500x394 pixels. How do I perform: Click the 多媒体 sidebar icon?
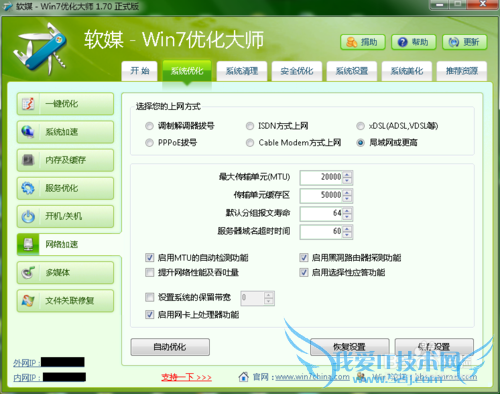click(28, 272)
